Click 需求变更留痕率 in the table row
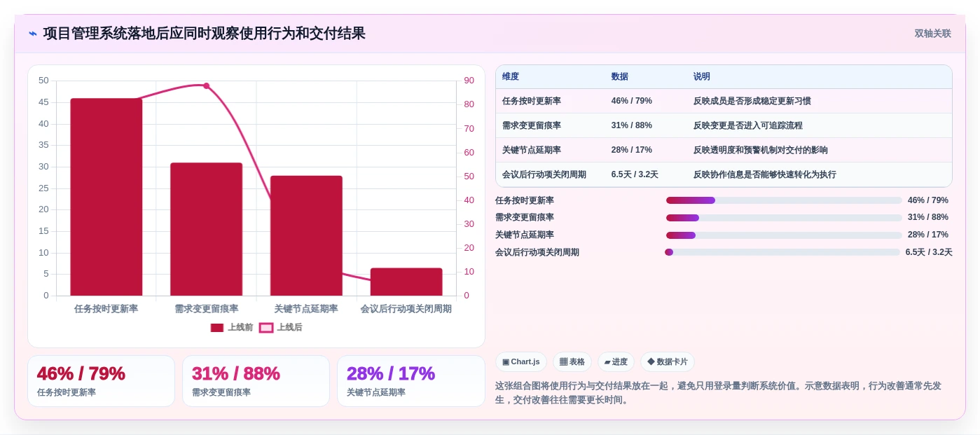Viewport: 980px width, 435px height. (532, 125)
